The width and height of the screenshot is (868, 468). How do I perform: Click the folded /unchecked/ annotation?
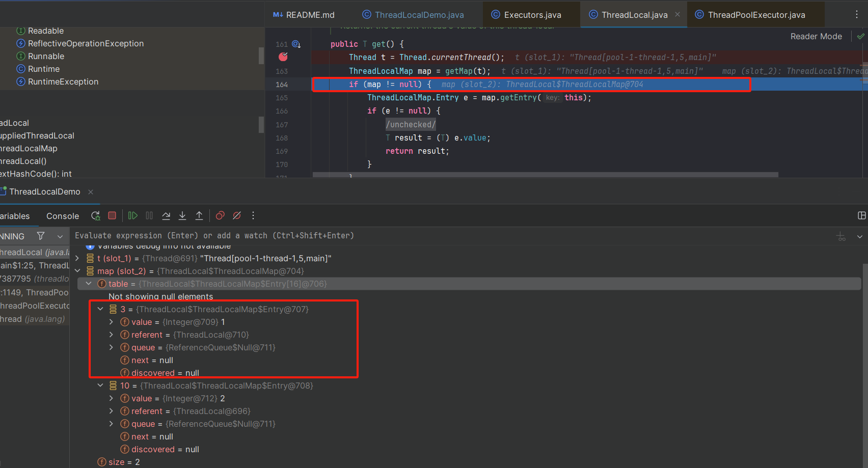point(411,124)
